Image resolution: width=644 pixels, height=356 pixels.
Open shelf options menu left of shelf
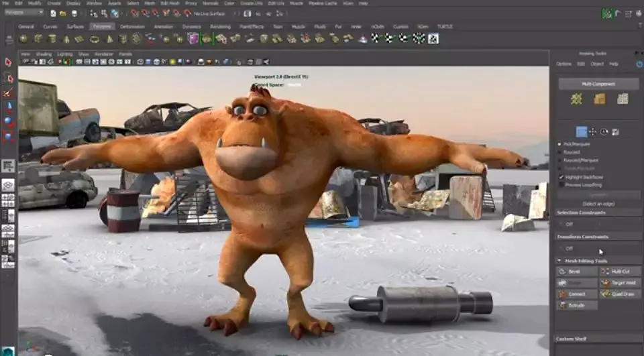pyautogui.click(x=9, y=39)
